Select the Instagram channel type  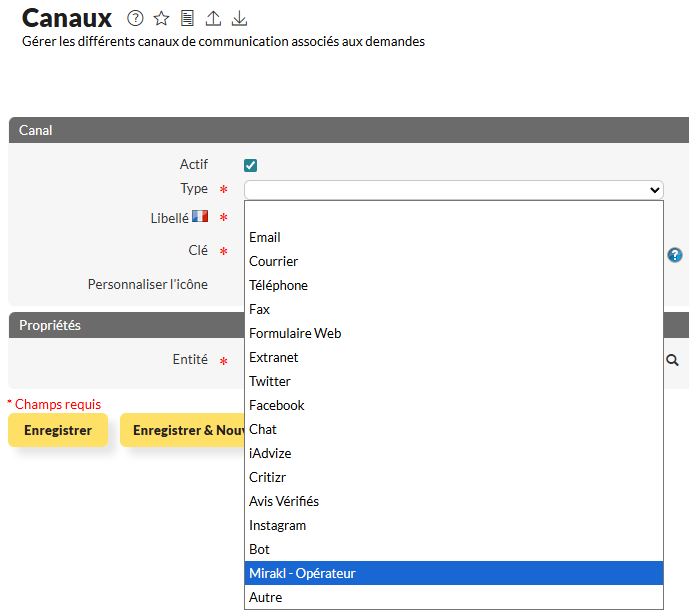pyautogui.click(x=277, y=525)
